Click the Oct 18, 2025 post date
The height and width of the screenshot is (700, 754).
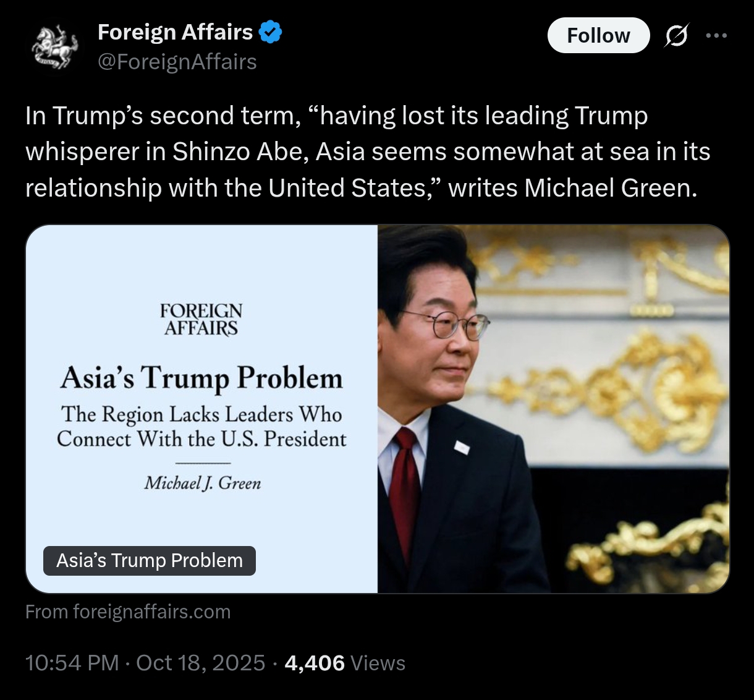point(201,663)
